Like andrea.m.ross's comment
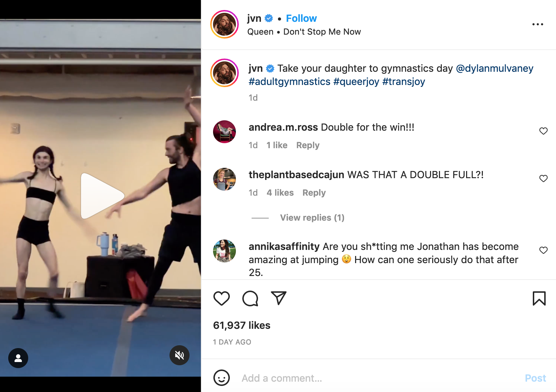The height and width of the screenshot is (392, 556). tap(543, 131)
